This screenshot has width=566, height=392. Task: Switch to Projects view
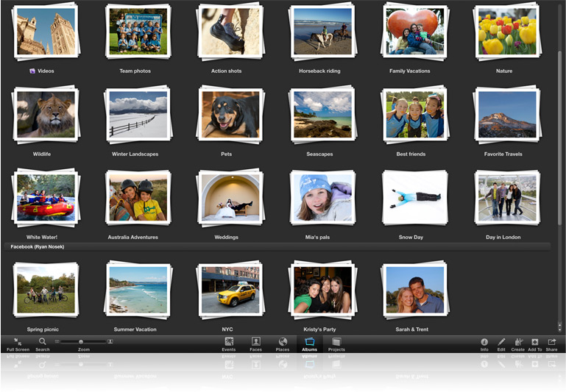point(336,344)
